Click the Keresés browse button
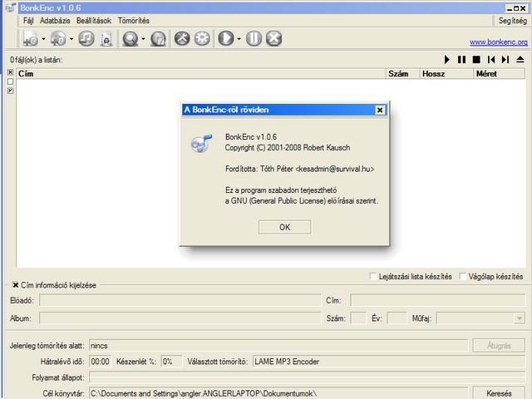This screenshot has width=532, height=399. [x=499, y=393]
